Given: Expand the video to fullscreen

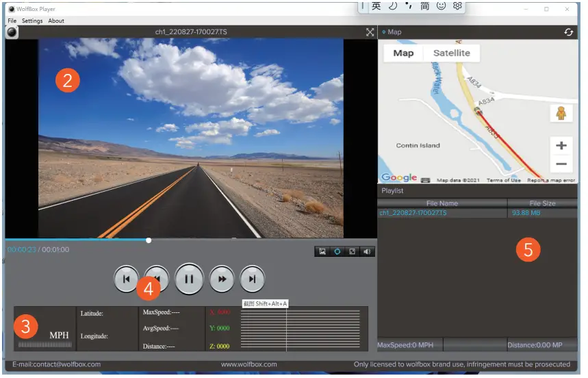Looking at the screenshot, I should [x=370, y=32].
